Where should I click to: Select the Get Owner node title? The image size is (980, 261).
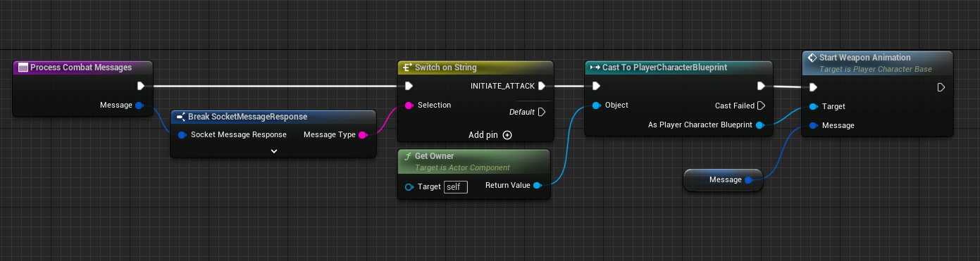(x=434, y=156)
